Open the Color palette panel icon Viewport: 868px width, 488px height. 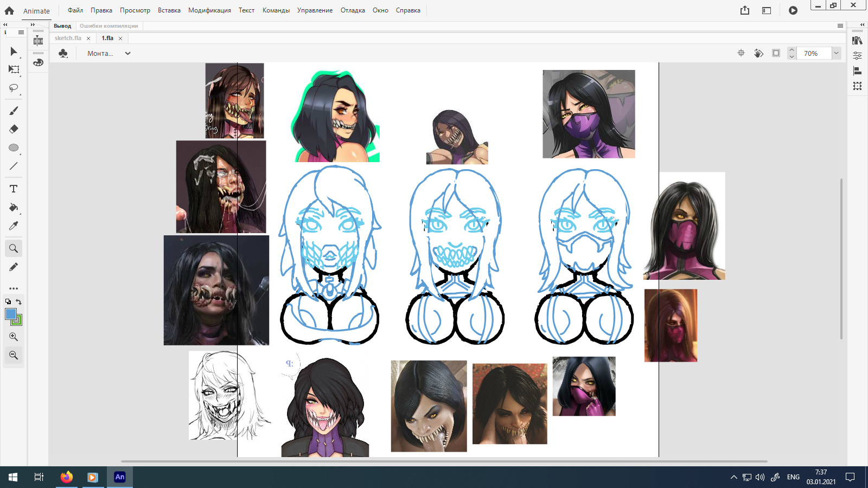38,62
